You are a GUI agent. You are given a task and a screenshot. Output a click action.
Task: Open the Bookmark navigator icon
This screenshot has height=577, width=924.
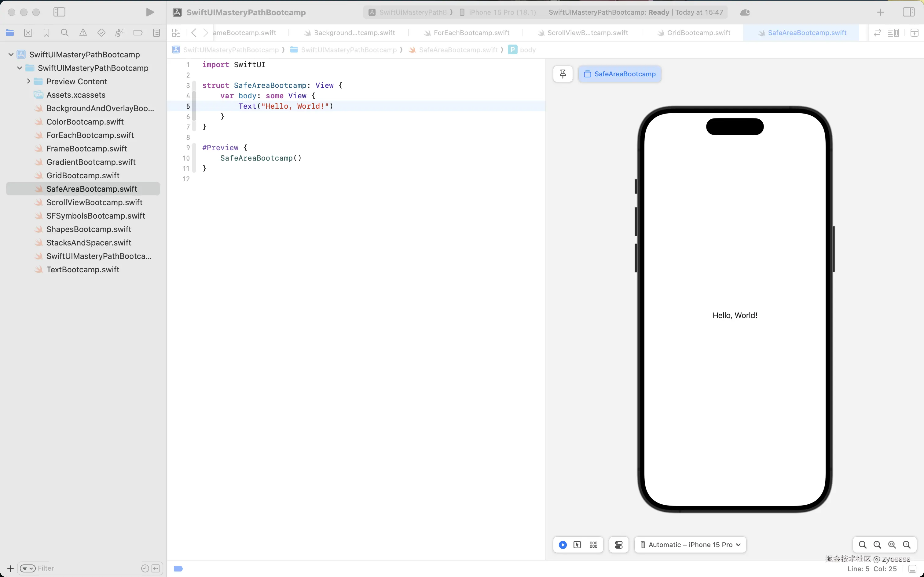46,33
